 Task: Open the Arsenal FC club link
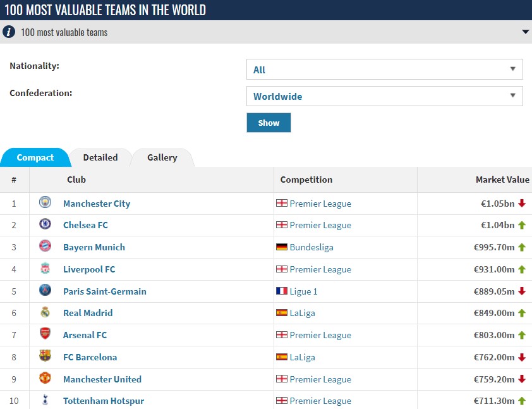[85, 335]
